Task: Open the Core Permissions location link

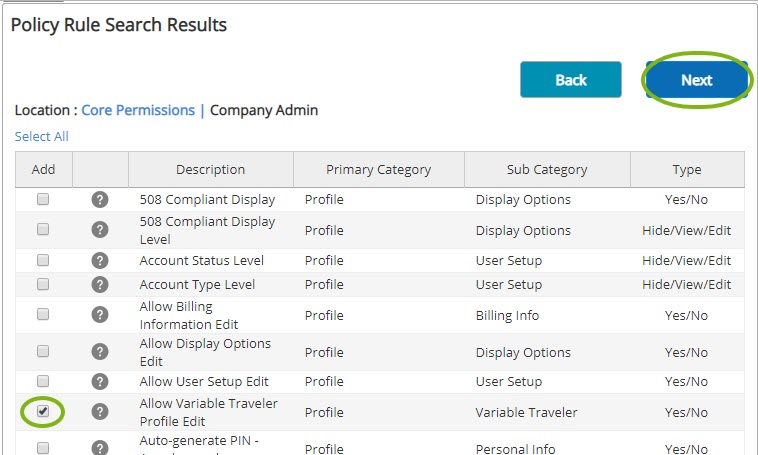Action: (138, 110)
